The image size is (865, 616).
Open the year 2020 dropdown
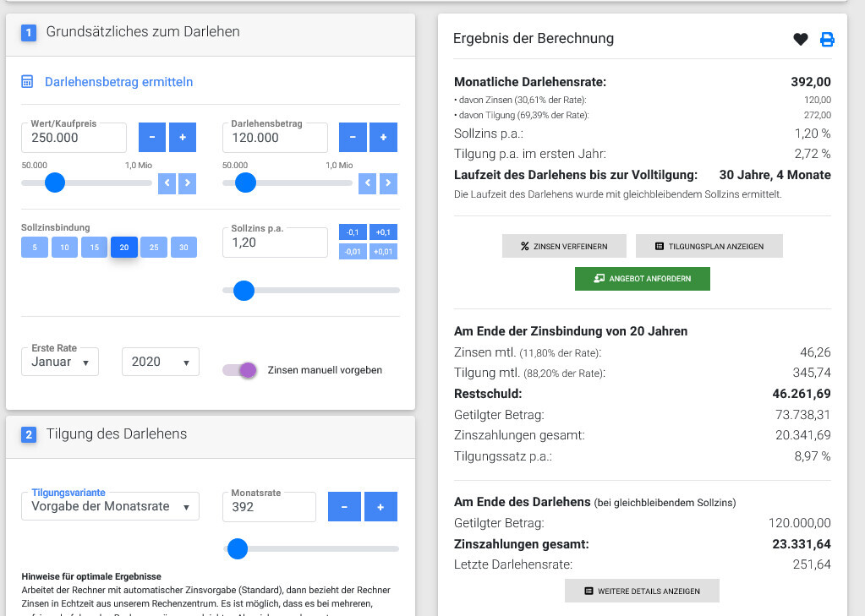click(161, 362)
